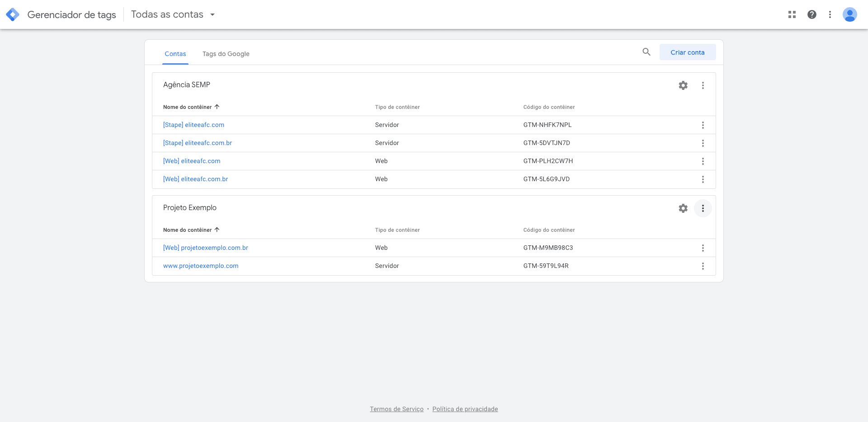Screen dimensions: 868x422
Task: Open Agência SEMP account settings gear
Action: point(683,85)
